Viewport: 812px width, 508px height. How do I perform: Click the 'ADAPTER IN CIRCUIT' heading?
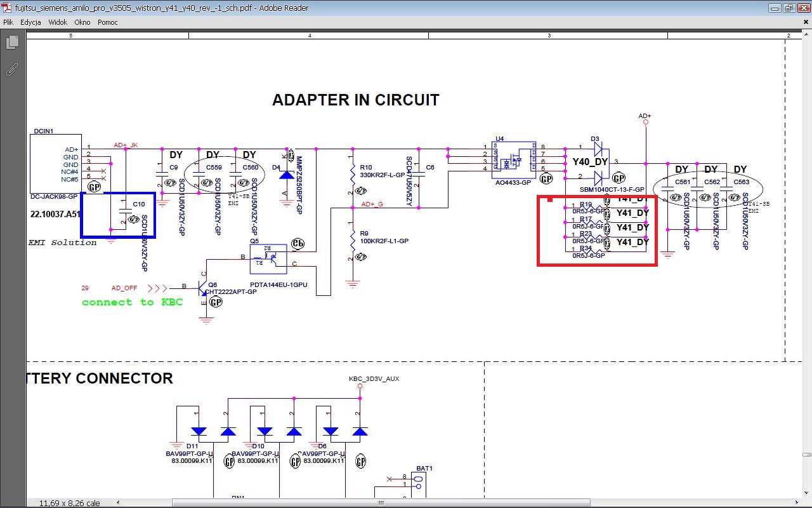click(x=356, y=100)
